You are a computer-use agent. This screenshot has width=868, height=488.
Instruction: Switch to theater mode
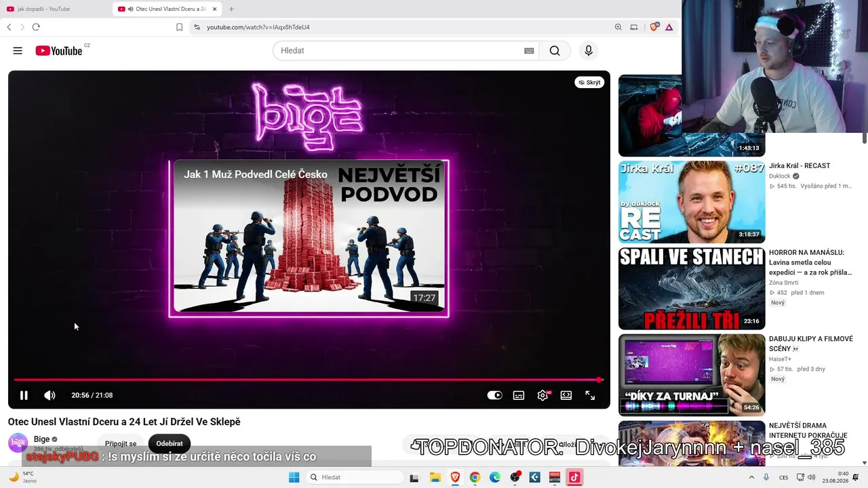pos(566,395)
